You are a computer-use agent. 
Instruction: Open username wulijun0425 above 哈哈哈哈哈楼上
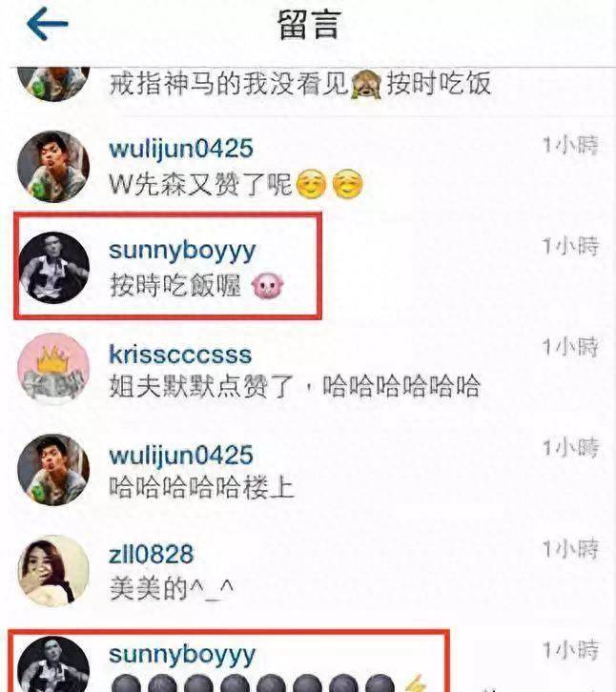point(181,456)
